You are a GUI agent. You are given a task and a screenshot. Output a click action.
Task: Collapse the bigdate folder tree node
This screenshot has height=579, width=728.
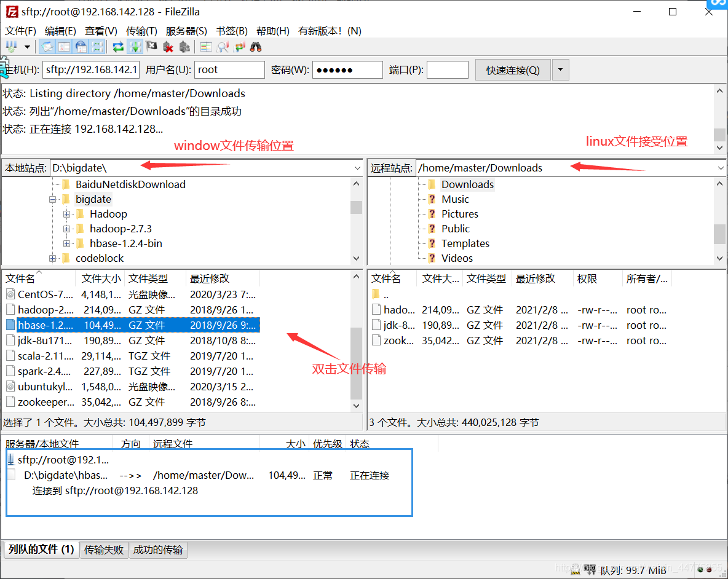click(x=52, y=200)
